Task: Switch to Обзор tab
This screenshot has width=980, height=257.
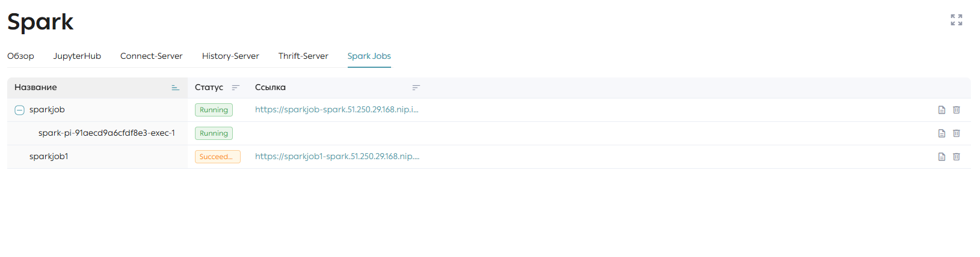Action: (x=20, y=56)
